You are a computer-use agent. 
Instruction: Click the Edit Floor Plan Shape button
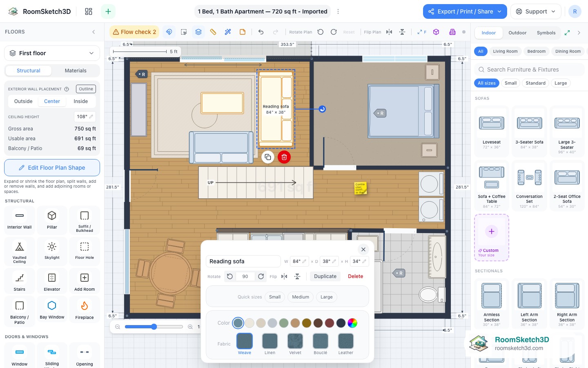click(x=52, y=168)
